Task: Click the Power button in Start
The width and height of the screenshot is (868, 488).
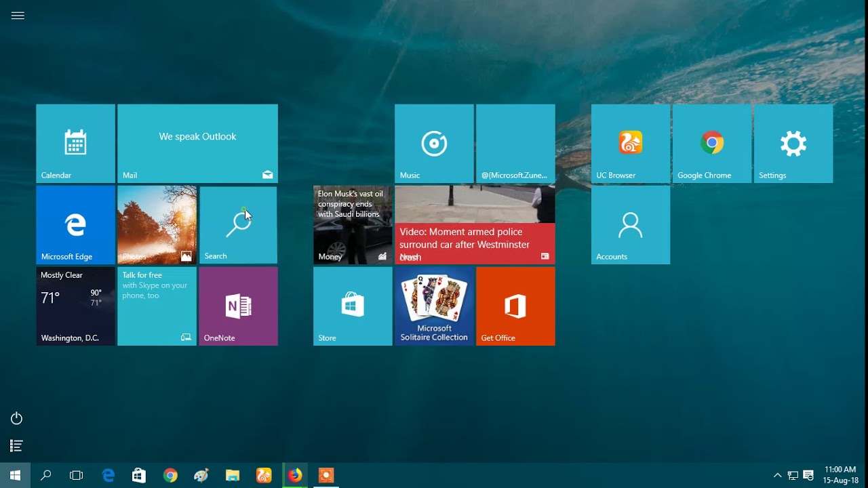Action: pos(17,419)
